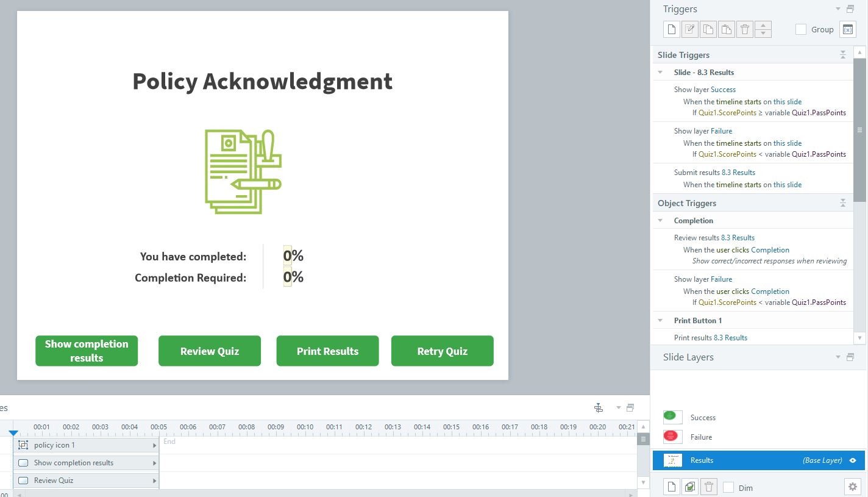Enable the Group checkbox in Triggers
Image resolution: width=868 pixels, height=497 pixels.
pyautogui.click(x=801, y=29)
